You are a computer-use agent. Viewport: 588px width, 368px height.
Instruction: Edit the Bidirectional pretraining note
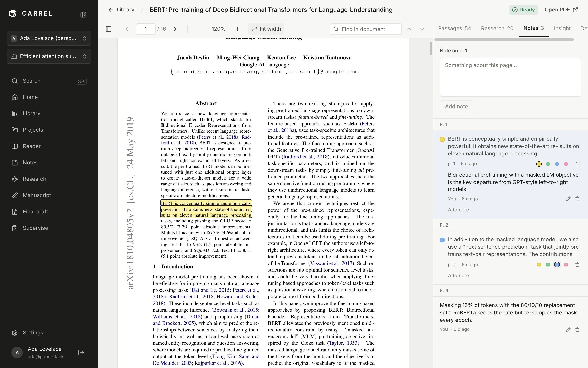[568, 199]
